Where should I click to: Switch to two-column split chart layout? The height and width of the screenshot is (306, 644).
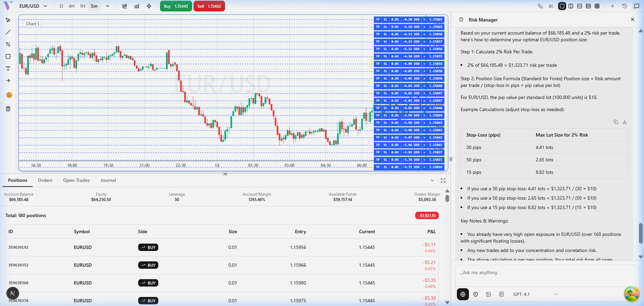tap(571, 6)
